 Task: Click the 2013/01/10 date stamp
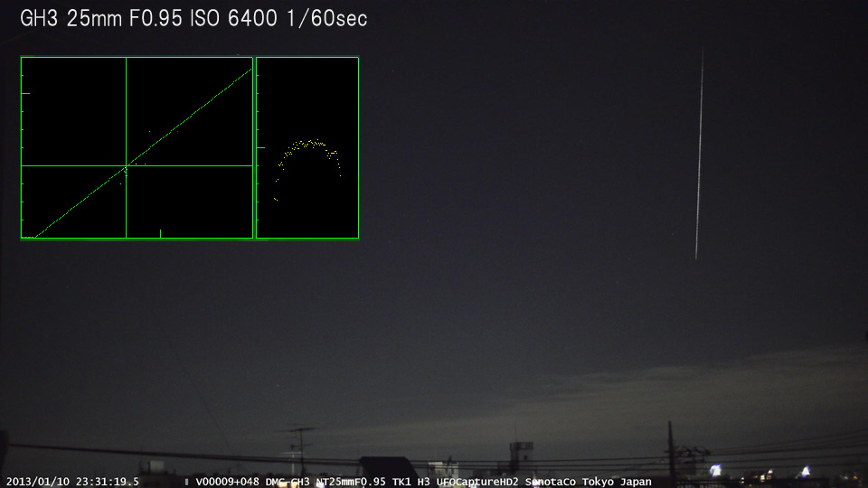coord(34,482)
